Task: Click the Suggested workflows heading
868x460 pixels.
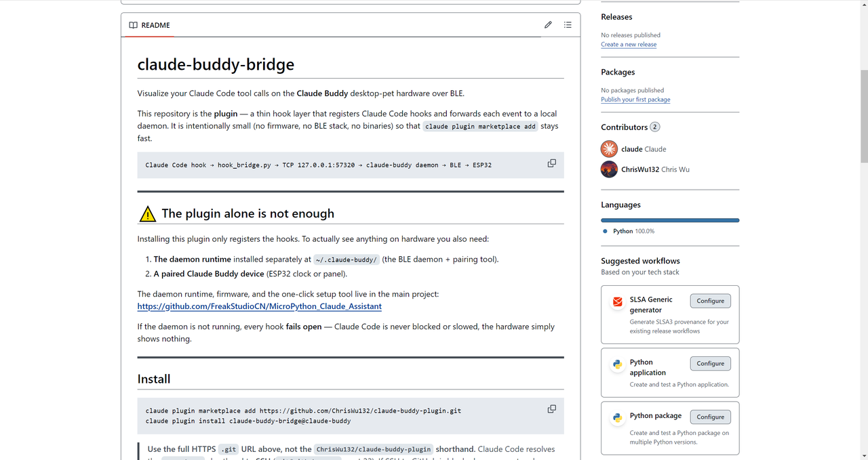Action: (x=640, y=261)
